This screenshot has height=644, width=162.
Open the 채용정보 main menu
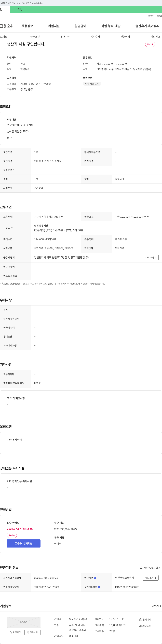(27, 26)
